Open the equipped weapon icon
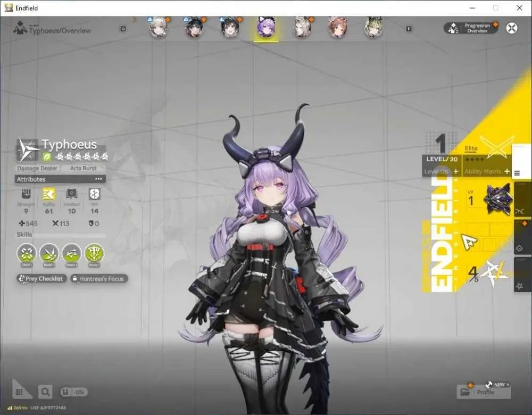The image size is (532, 415). (499, 199)
